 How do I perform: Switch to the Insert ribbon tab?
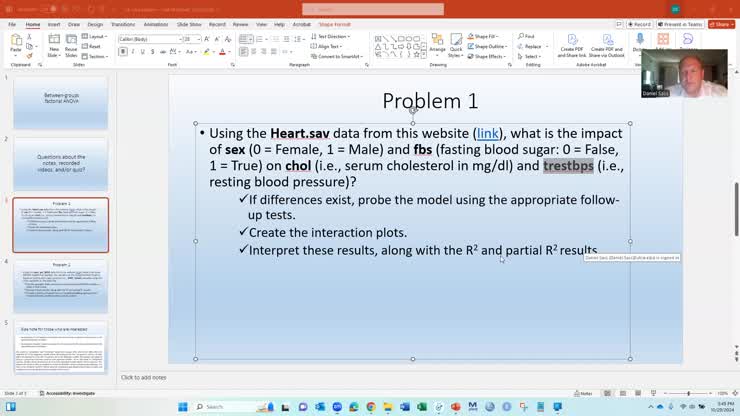coord(54,24)
